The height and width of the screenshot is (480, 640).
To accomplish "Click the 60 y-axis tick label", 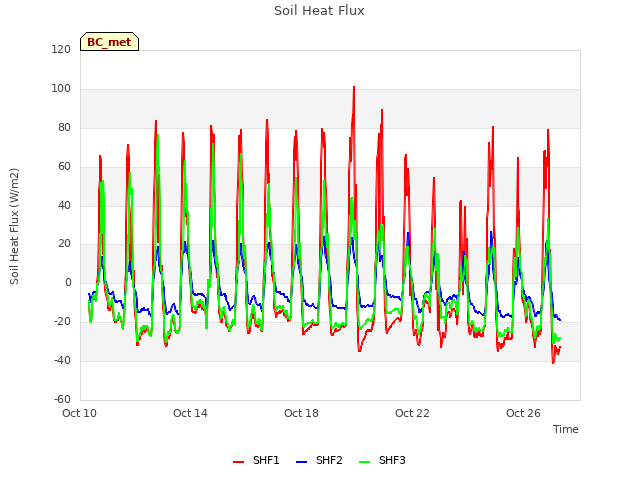I will [64, 167].
